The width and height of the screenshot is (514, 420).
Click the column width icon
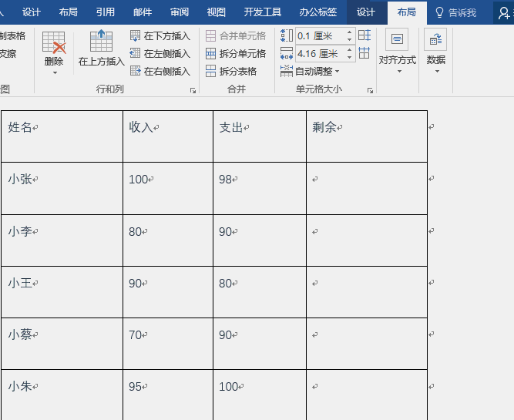click(287, 53)
